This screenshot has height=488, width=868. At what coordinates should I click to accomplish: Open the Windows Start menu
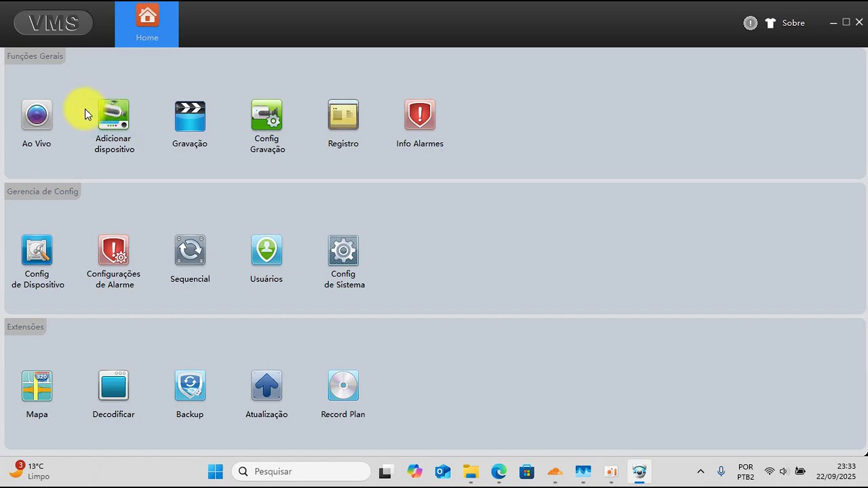tap(216, 471)
